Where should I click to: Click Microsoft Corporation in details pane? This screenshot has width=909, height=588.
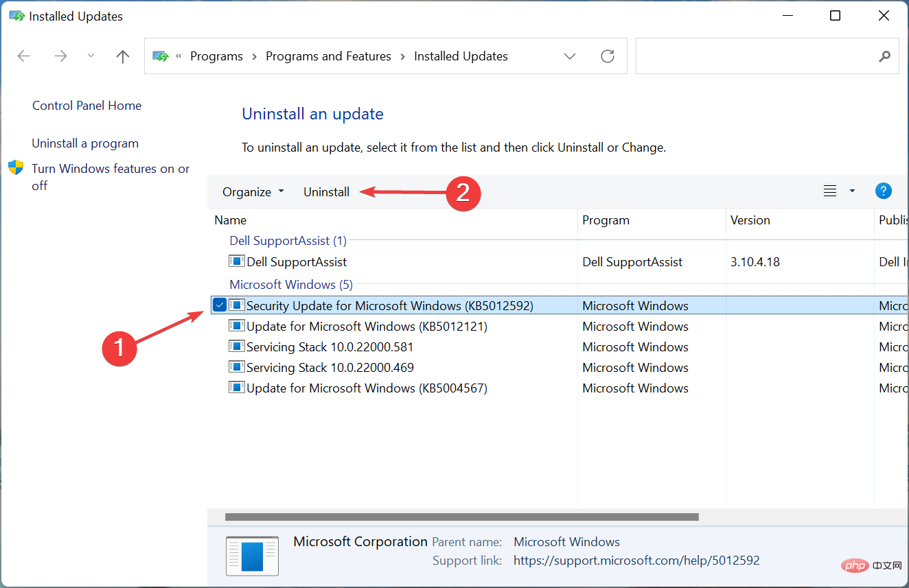point(360,542)
